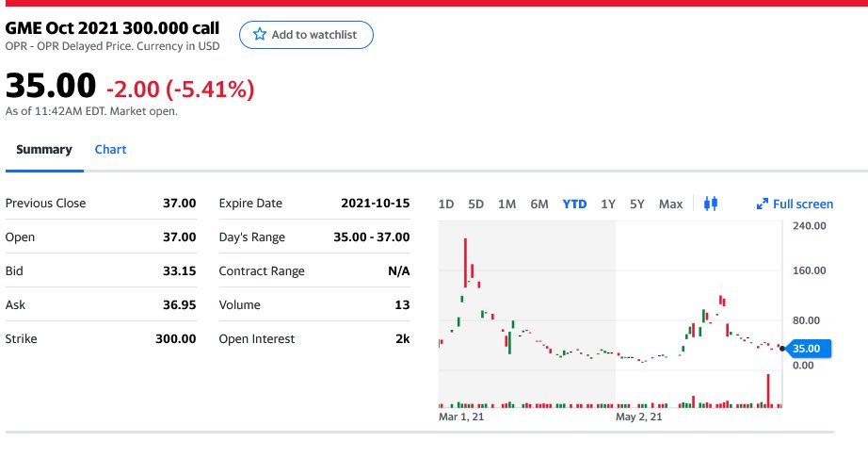The height and width of the screenshot is (458, 868).
Task: Click "As of 11:42AM EDT. Market open." text
Action: [91, 111]
